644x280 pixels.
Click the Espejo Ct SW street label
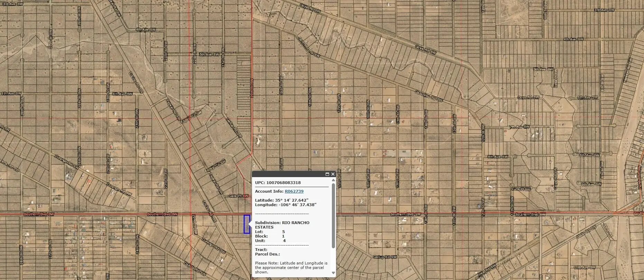(193, 116)
